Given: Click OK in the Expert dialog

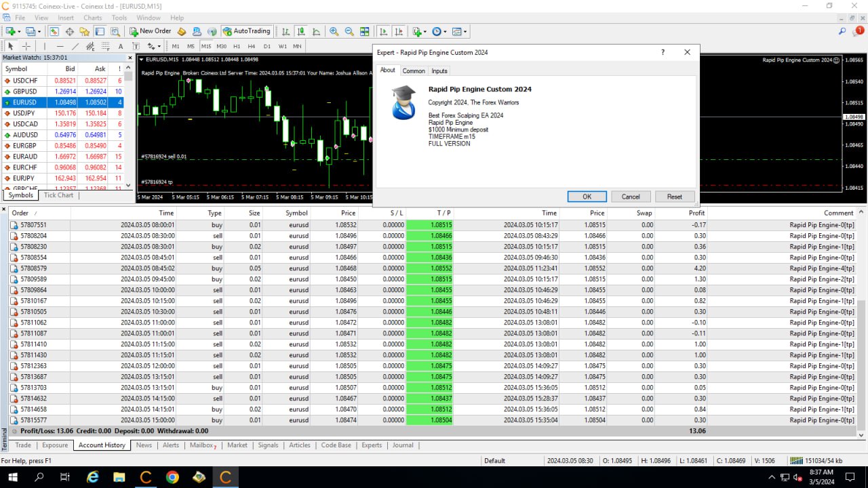Looking at the screenshot, I should point(587,197).
